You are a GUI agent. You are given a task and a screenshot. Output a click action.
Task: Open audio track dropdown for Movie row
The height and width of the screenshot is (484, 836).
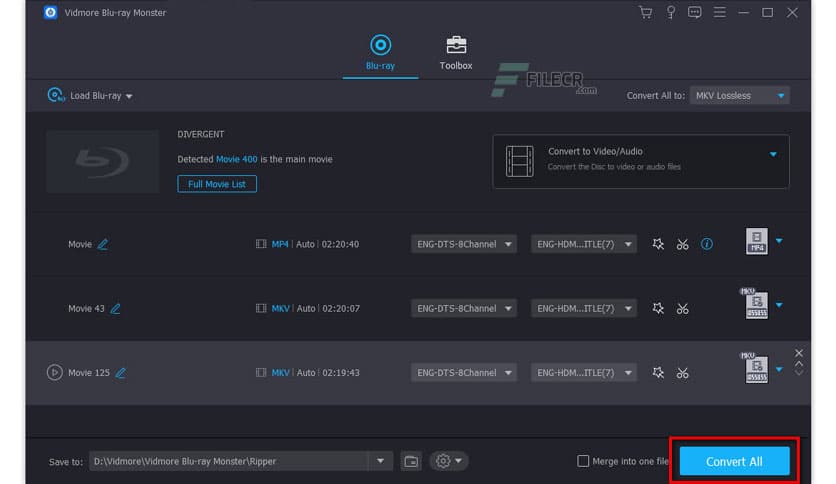[463, 244]
